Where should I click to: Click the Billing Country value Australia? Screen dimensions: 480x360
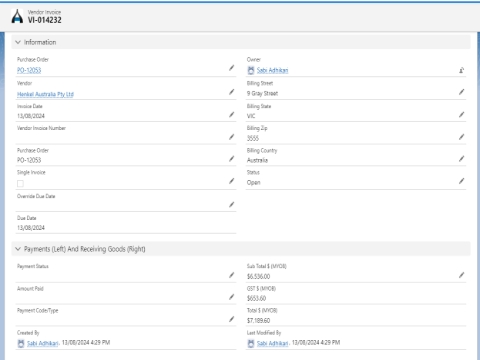click(257, 160)
